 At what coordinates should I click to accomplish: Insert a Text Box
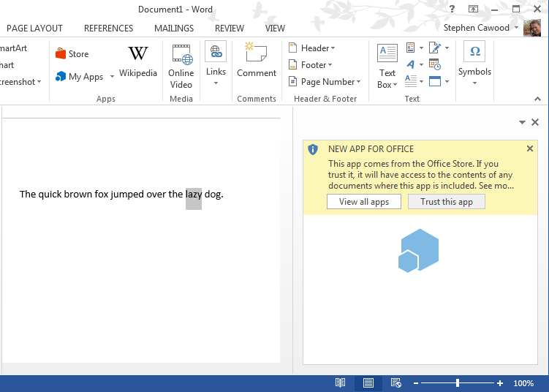pos(387,67)
